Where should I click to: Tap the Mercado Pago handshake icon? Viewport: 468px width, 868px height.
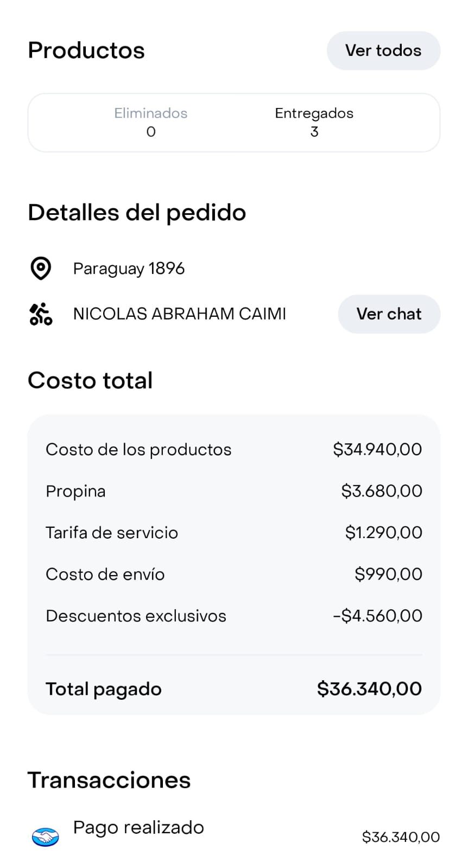point(45,837)
